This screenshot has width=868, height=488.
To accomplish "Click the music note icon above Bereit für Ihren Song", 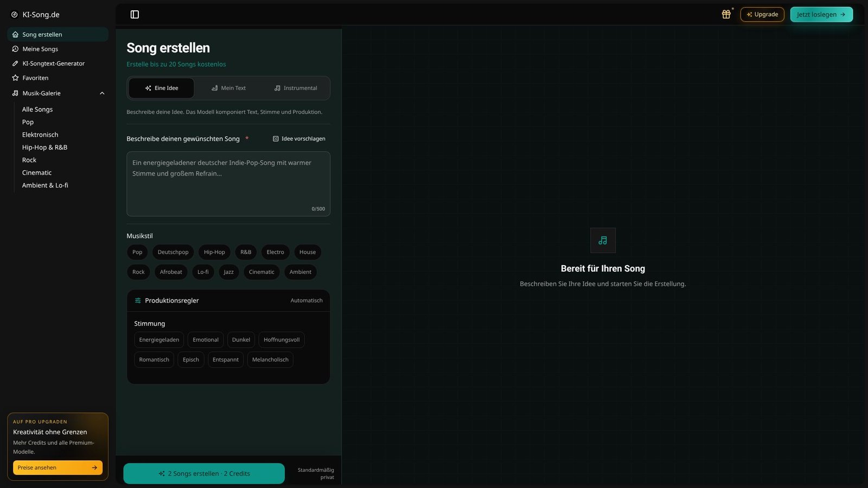I will 603,240.
